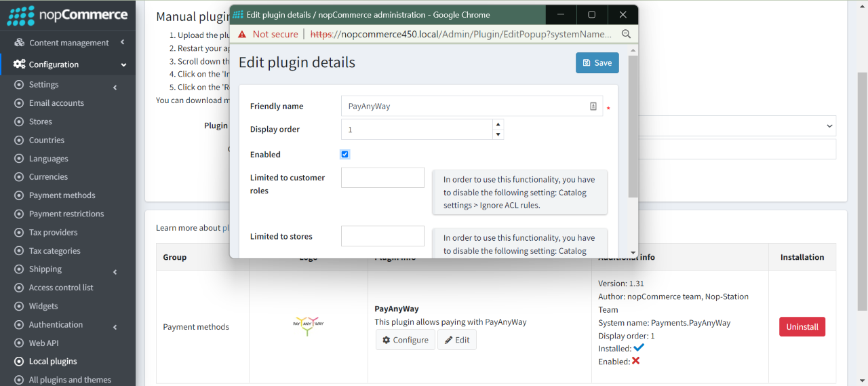The width and height of the screenshot is (868, 386).
Task: Click the Friendly name input field
Action: [472, 106]
